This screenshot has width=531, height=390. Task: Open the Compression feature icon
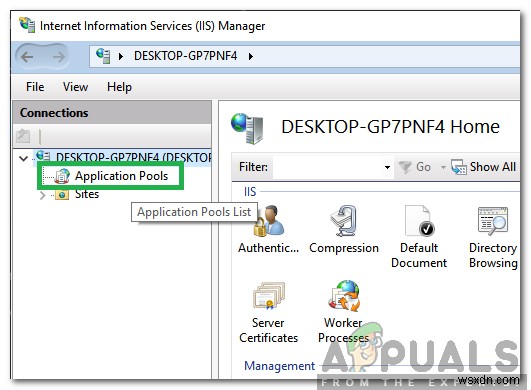click(344, 229)
